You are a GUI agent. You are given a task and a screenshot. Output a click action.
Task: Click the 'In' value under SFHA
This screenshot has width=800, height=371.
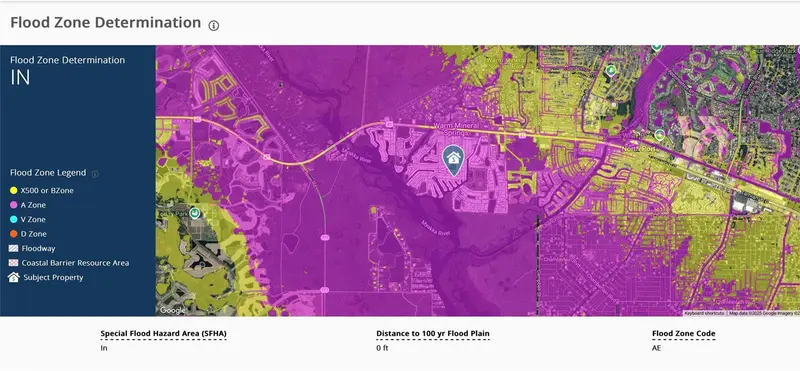point(104,348)
